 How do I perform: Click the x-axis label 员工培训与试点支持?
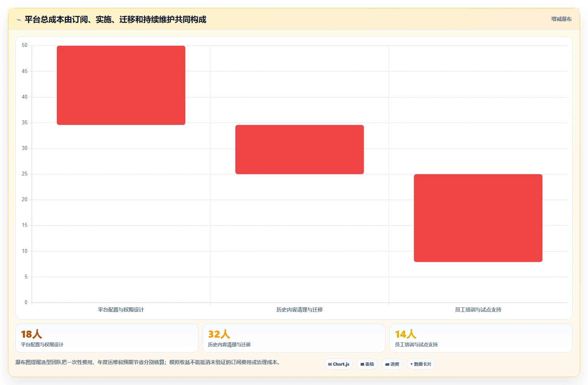478,310
